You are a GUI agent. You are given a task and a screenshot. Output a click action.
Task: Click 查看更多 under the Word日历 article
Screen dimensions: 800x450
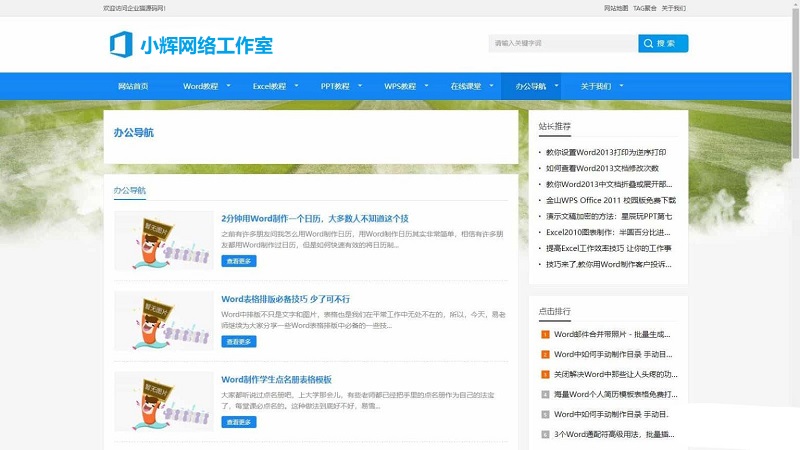point(239,261)
